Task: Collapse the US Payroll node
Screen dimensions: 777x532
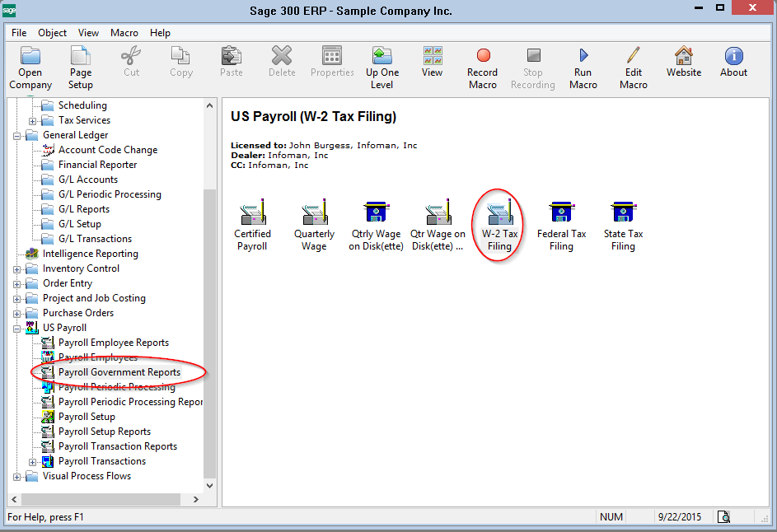Action: click(x=16, y=329)
